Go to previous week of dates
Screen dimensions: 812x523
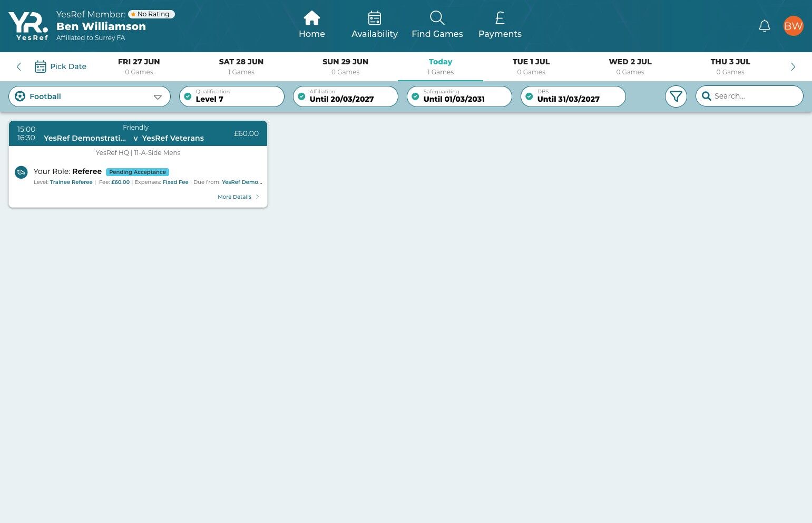click(x=19, y=66)
